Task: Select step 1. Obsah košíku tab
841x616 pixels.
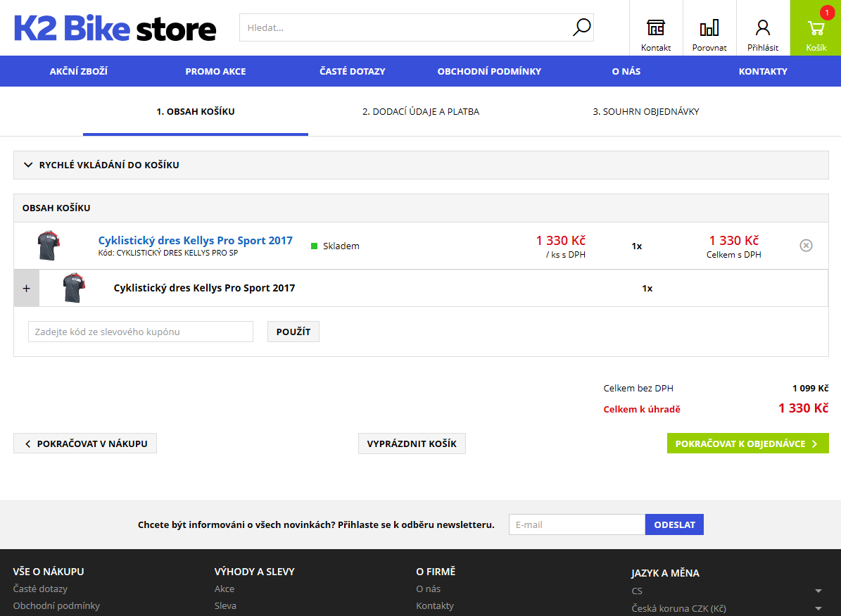Action: [195, 112]
